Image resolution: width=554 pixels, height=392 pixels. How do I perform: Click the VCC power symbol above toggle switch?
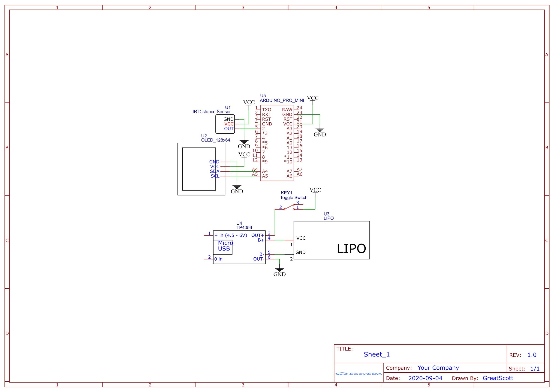[315, 190]
